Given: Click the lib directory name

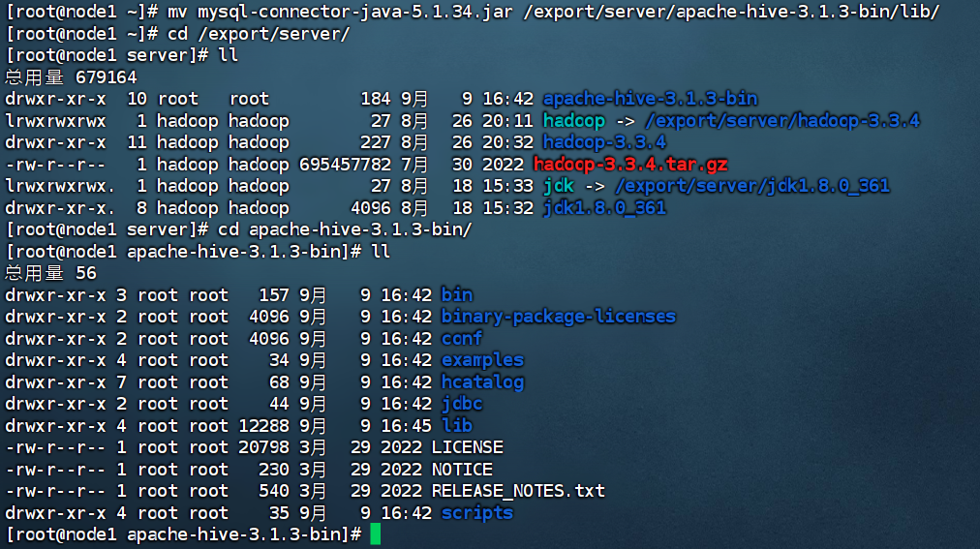Looking at the screenshot, I should pos(457,426).
